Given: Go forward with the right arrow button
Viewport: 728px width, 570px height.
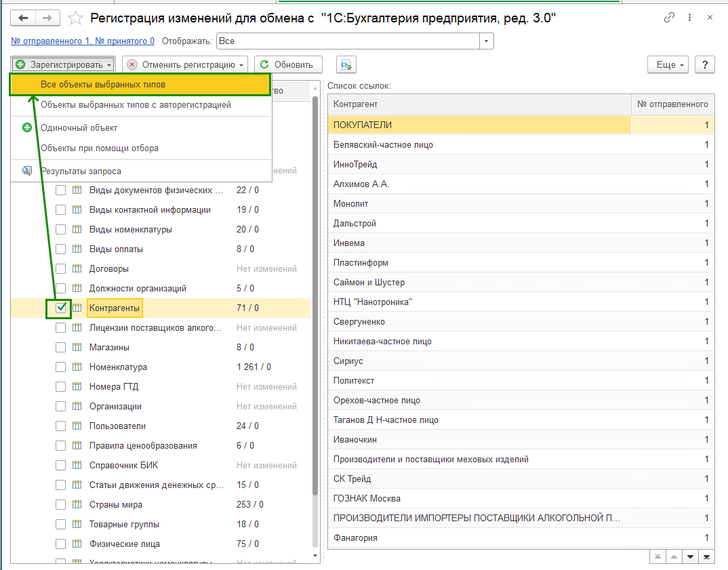Looking at the screenshot, I should coord(47,18).
